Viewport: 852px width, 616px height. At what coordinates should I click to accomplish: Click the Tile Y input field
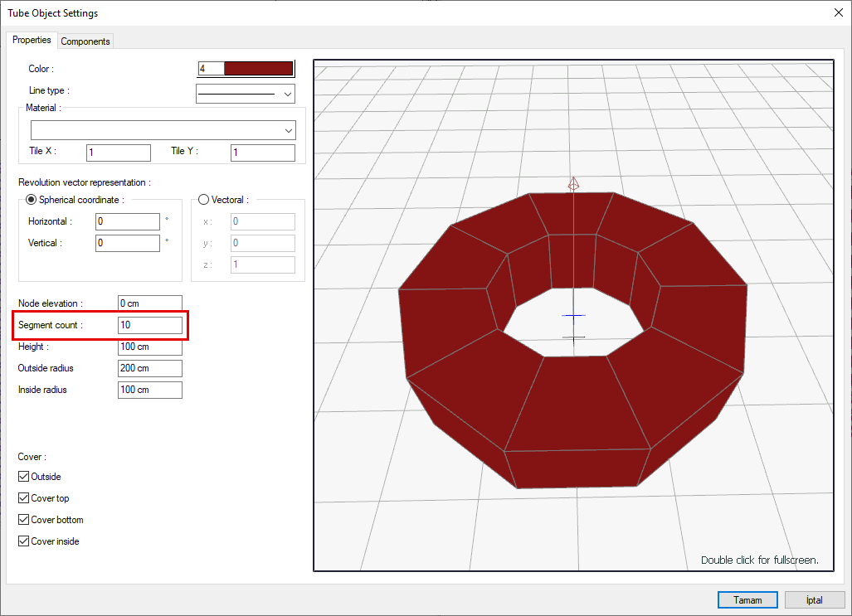pos(262,153)
